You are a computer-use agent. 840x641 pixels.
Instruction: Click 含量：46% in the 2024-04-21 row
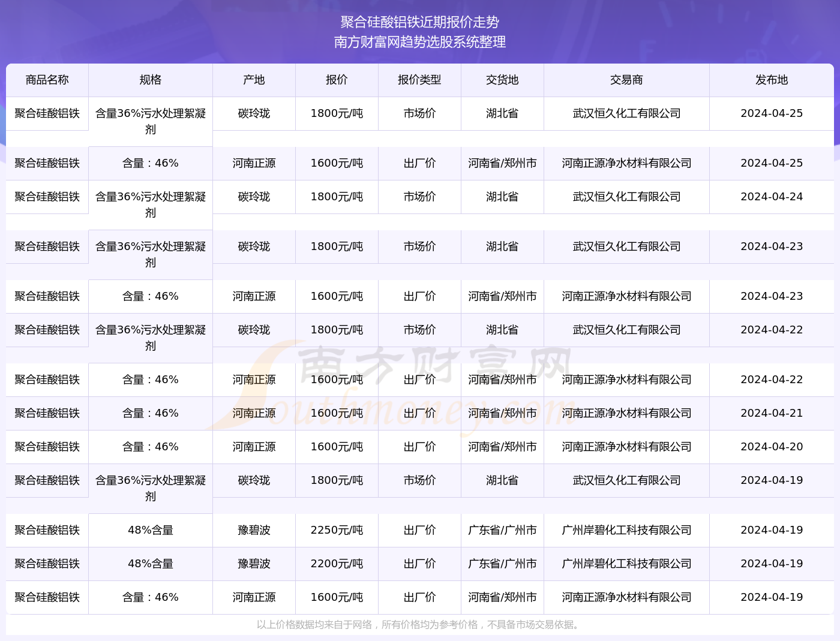pos(151,413)
